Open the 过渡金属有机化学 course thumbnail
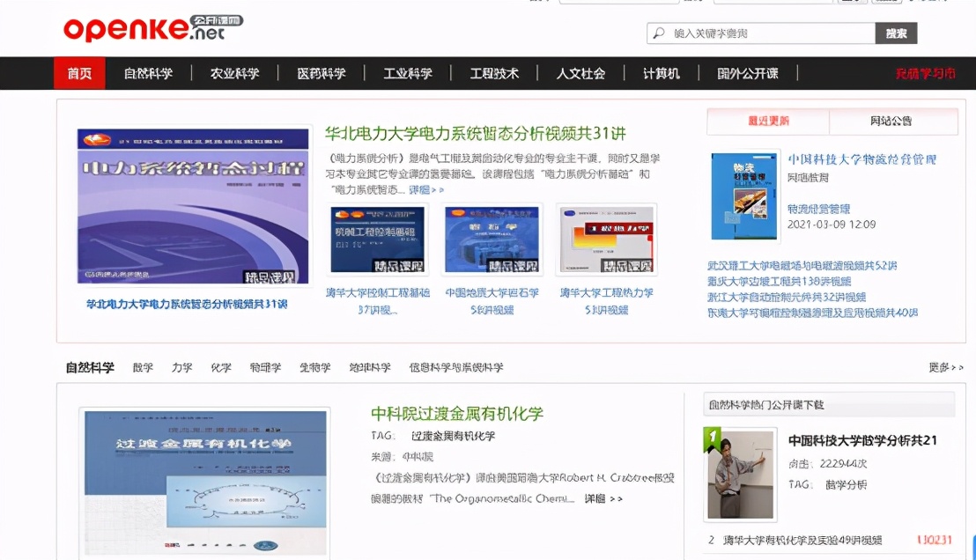Image resolution: width=976 pixels, height=560 pixels. (x=205, y=483)
